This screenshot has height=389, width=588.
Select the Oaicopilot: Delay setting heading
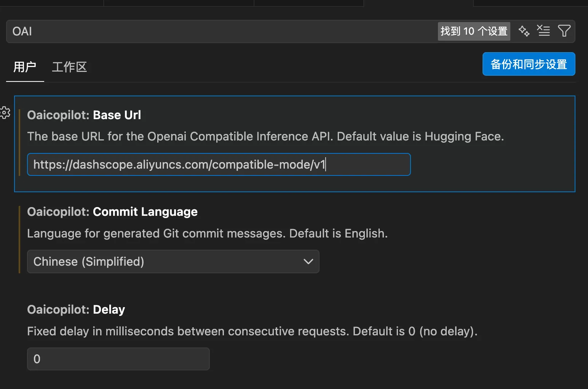(76, 309)
